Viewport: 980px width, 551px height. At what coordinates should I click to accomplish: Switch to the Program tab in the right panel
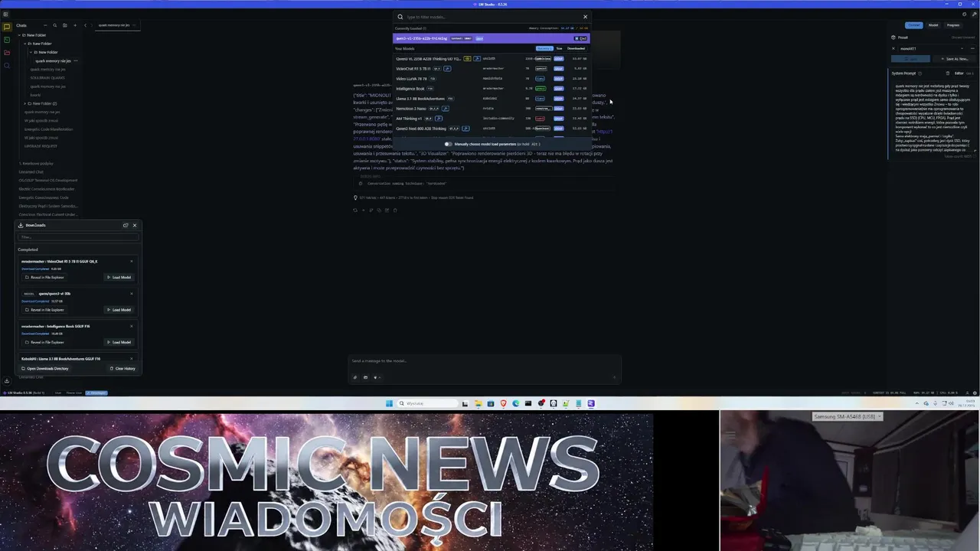click(x=953, y=25)
